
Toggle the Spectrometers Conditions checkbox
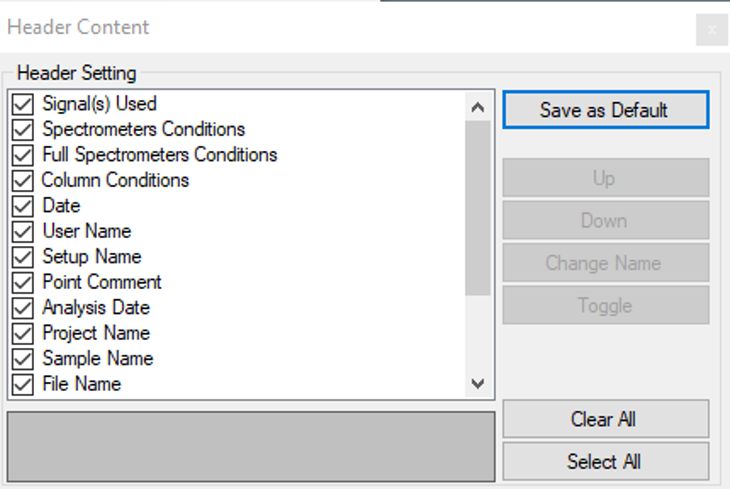(x=22, y=129)
